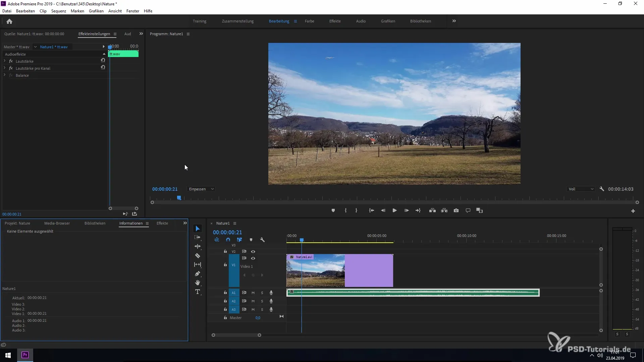Toggle fx bypass for Lautstärke
Image resolution: width=644 pixels, height=362 pixels.
(x=11, y=61)
